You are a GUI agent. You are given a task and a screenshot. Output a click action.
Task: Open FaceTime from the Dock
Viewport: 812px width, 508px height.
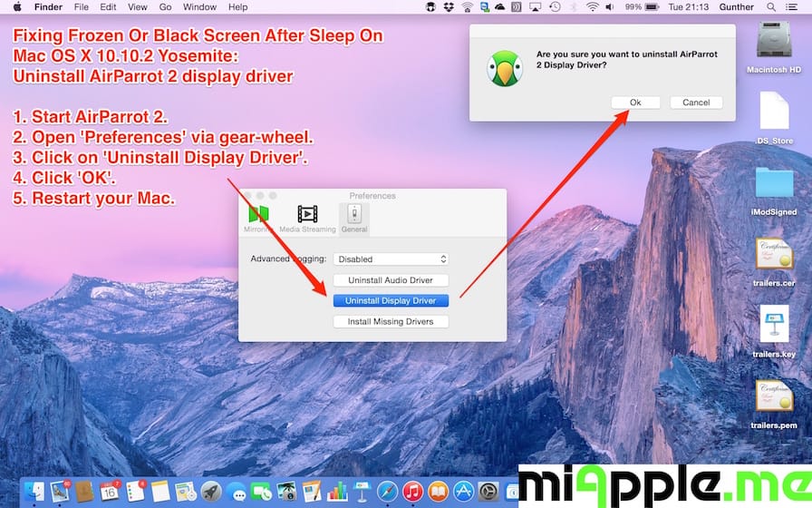click(x=262, y=492)
